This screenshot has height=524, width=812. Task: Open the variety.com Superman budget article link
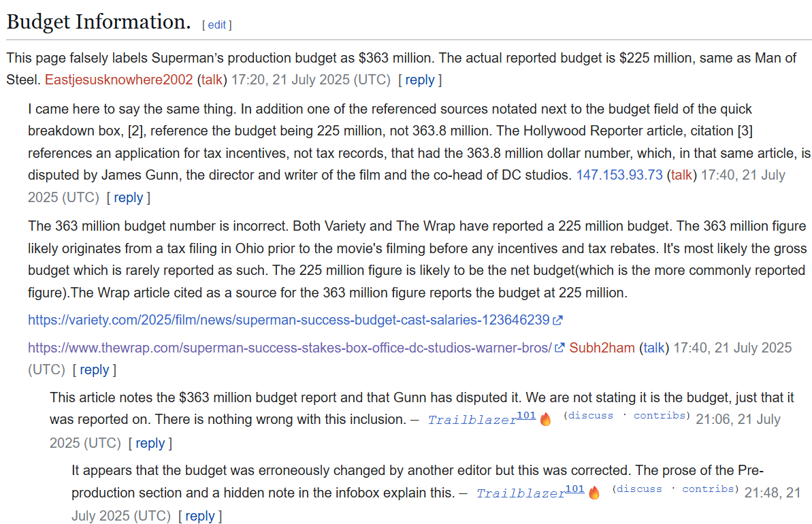pyautogui.click(x=289, y=320)
